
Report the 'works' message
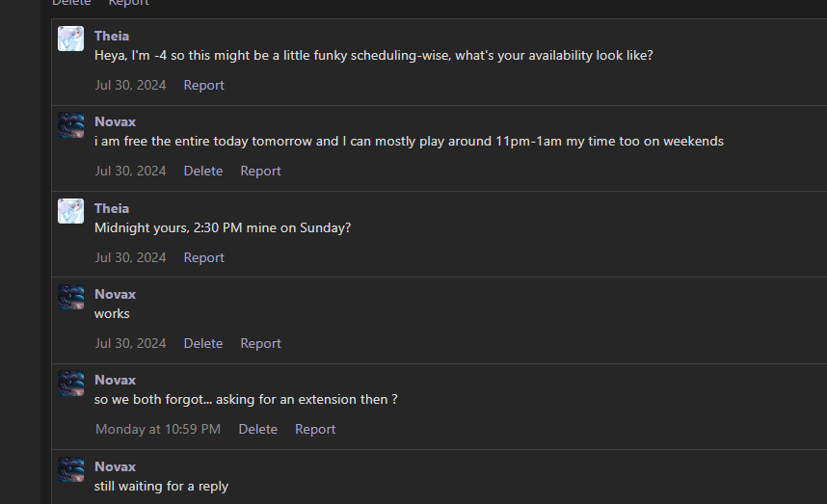pos(260,344)
